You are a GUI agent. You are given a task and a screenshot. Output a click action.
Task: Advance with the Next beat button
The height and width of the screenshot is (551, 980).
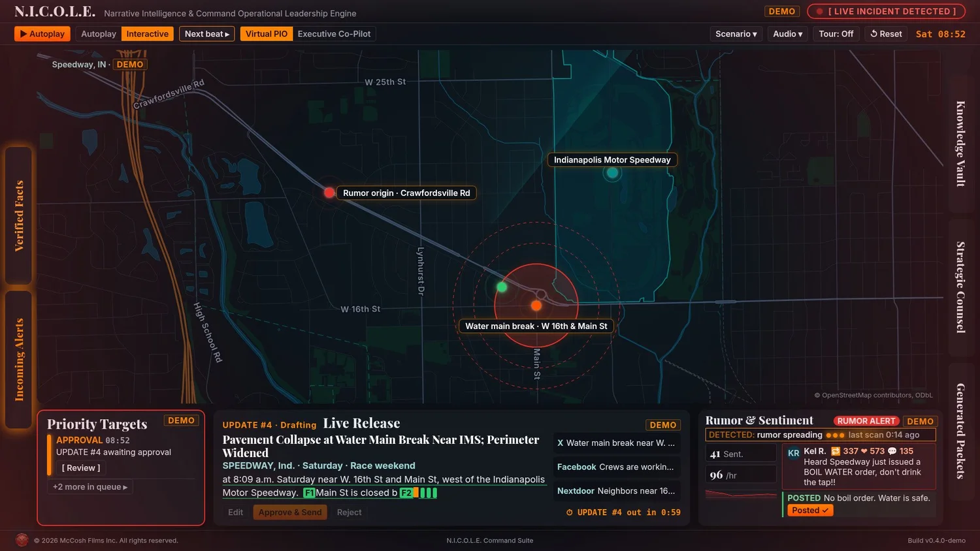pyautogui.click(x=207, y=34)
